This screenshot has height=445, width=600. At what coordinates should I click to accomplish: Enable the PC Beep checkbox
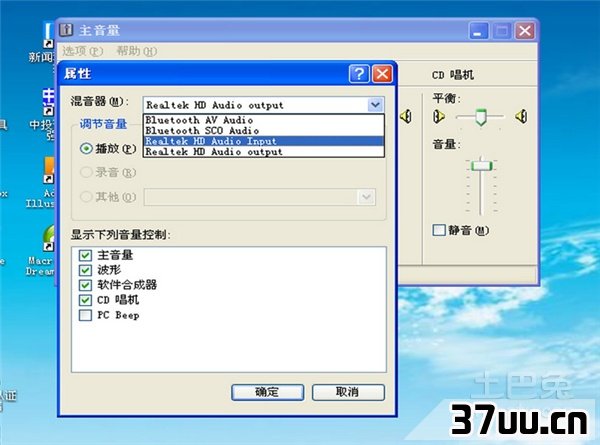tap(85, 315)
